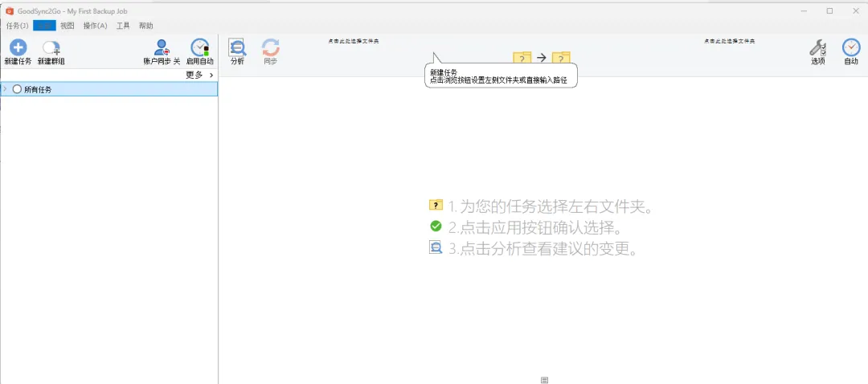868x384 pixels.
Task: Open the 任务(J) menu
Action: pyautogui.click(x=17, y=26)
